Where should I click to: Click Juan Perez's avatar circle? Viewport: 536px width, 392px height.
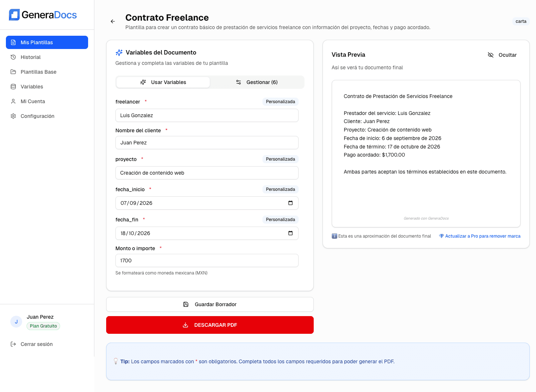[16, 321]
